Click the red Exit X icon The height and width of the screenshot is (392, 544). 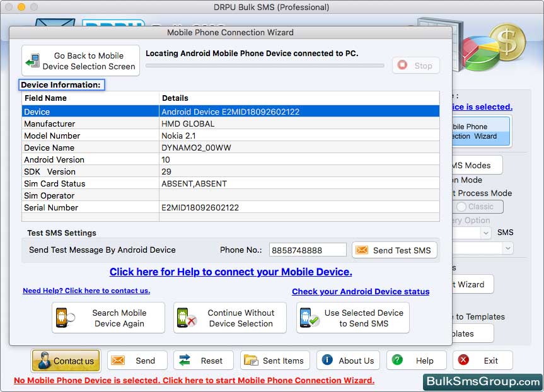coord(463,360)
